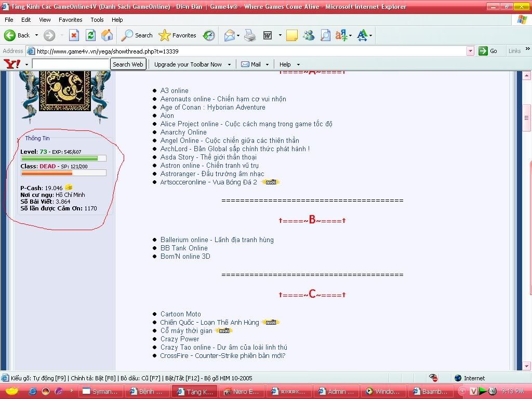Switch to the Nero E... taskbar window
This screenshot has width=532, height=399.
242,392
